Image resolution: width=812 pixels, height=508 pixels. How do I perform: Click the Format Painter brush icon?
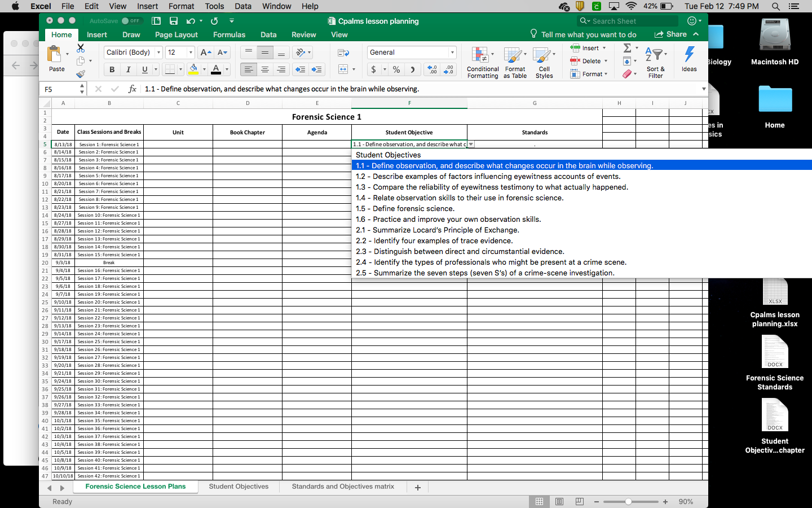(x=81, y=73)
